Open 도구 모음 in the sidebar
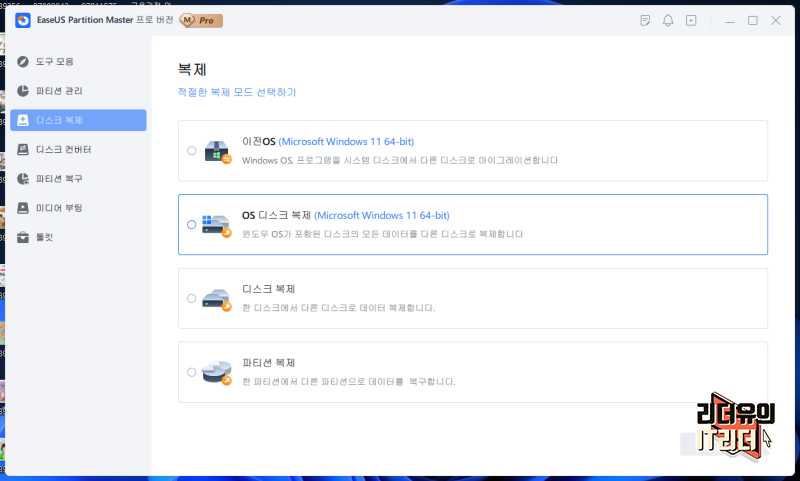Image resolution: width=800 pixels, height=481 pixels. coord(78,62)
